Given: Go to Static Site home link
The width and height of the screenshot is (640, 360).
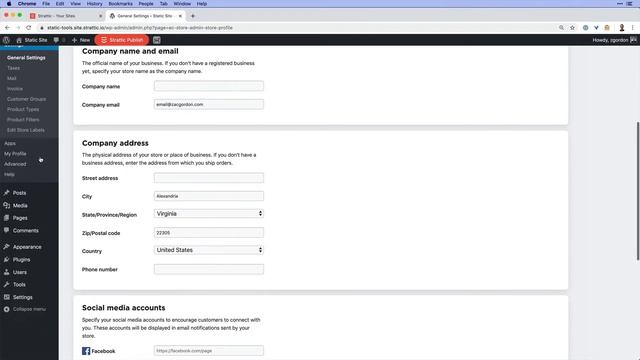Looking at the screenshot, I should tap(32, 40).
